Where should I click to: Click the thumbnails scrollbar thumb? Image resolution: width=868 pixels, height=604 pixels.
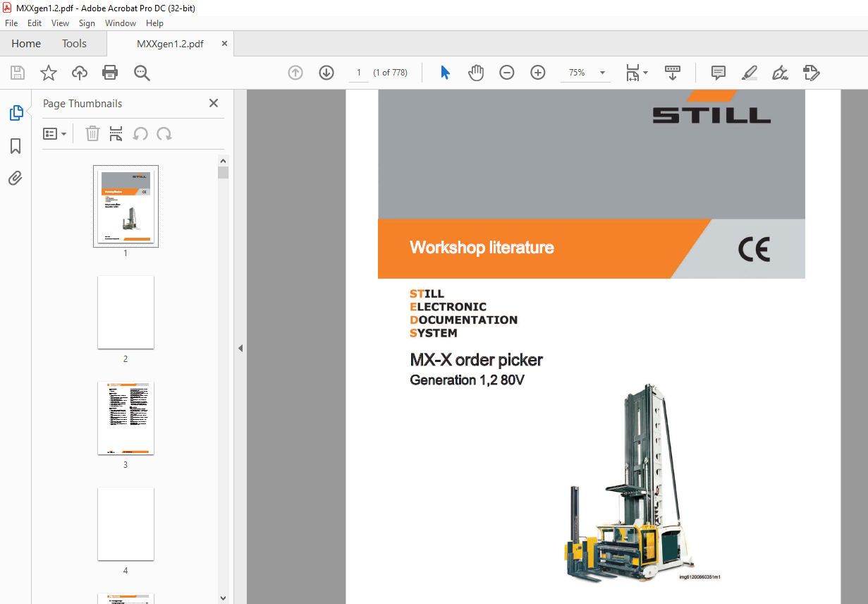tap(223, 173)
